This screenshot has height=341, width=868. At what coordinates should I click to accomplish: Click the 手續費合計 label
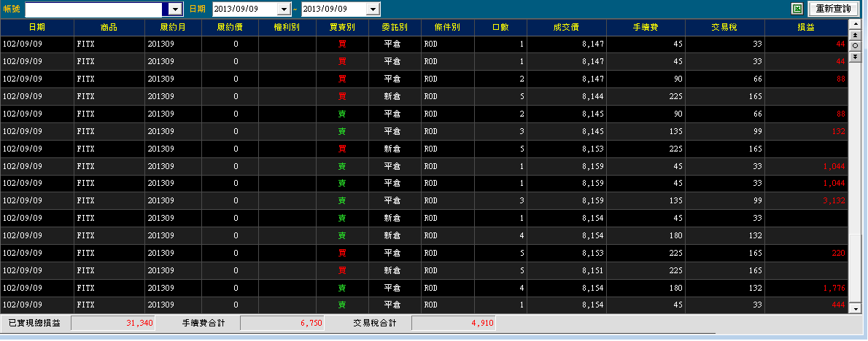click(204, 324)
